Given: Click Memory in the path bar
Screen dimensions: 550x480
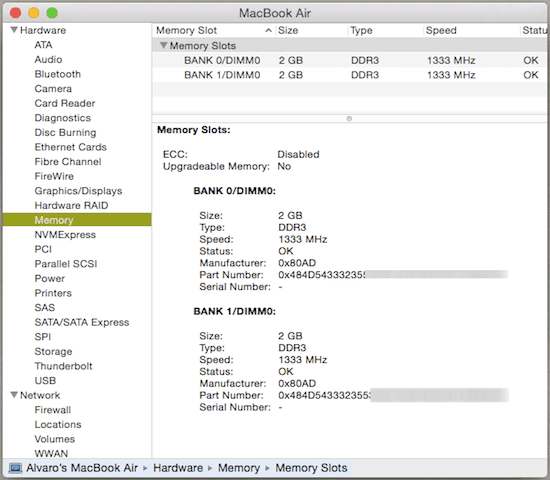Looking at the screenshot, I should pyautogui.click(x=239, y=468).
